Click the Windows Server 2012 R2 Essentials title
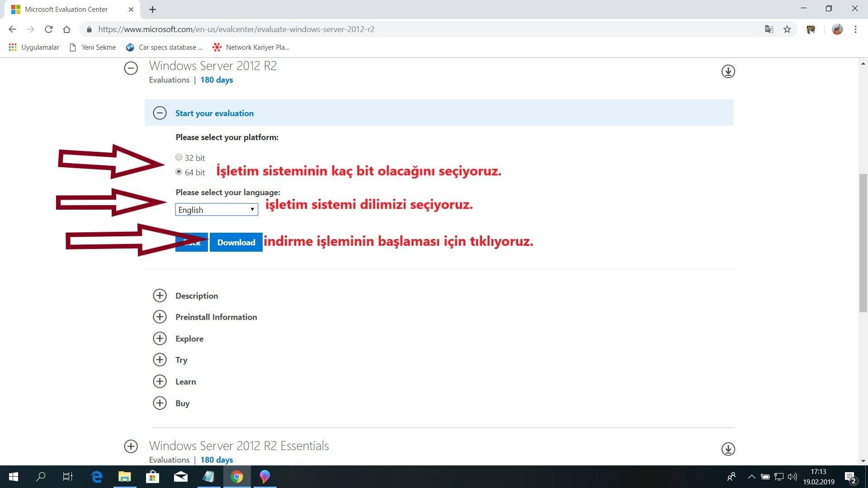 pyautogui.click(x=239, y=446)
